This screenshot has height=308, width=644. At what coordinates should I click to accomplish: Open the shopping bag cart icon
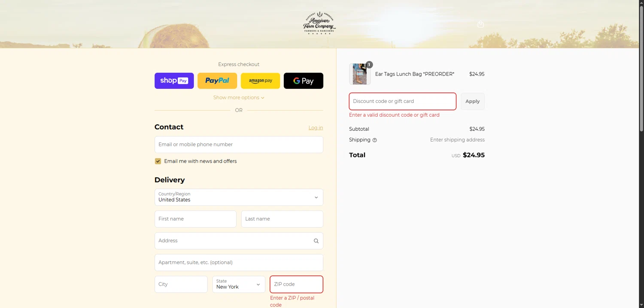click(480, 24)
